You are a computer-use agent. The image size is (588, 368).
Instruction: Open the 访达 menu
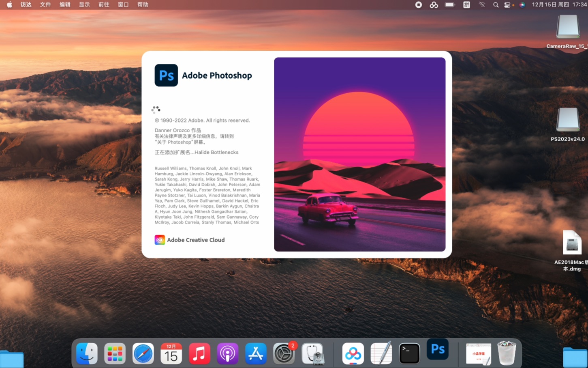tap(26, 4)
